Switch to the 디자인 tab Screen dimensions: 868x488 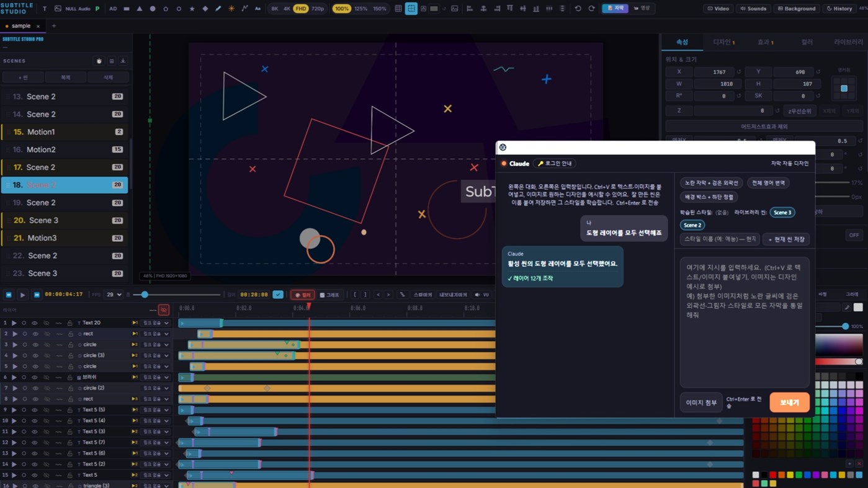coord(723,42)
